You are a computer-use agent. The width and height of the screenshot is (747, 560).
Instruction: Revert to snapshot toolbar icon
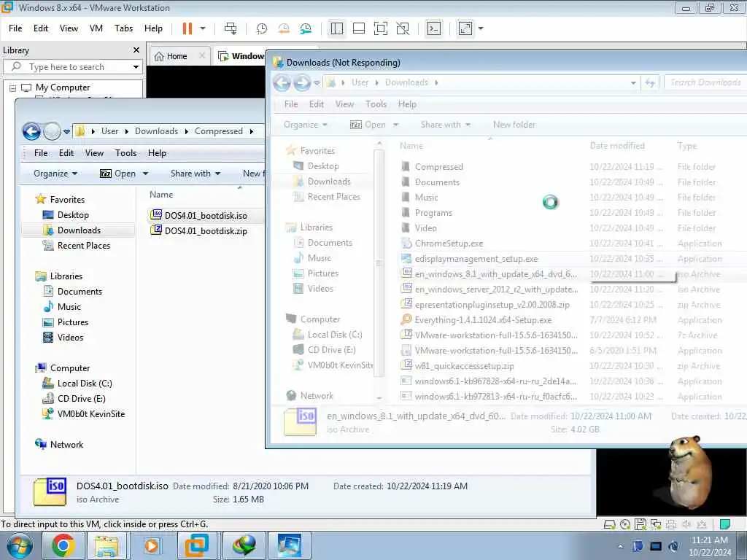click(284, 28)
